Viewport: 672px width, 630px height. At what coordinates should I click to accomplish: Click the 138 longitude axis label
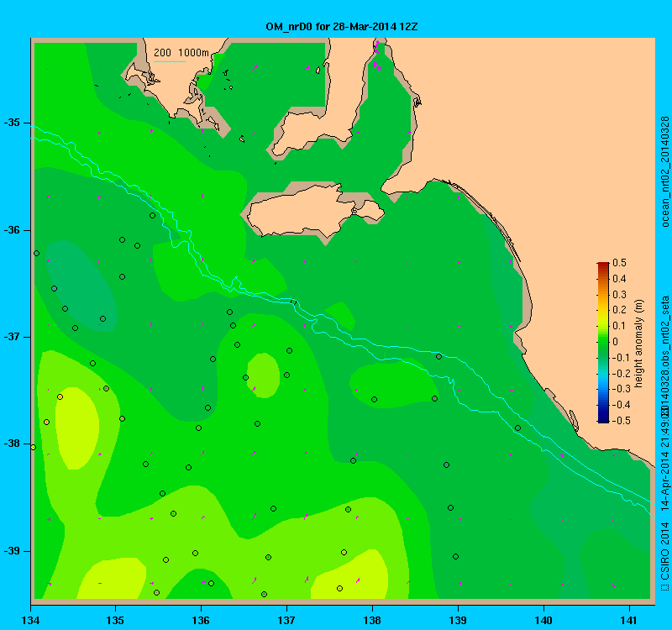pos(372,620)
